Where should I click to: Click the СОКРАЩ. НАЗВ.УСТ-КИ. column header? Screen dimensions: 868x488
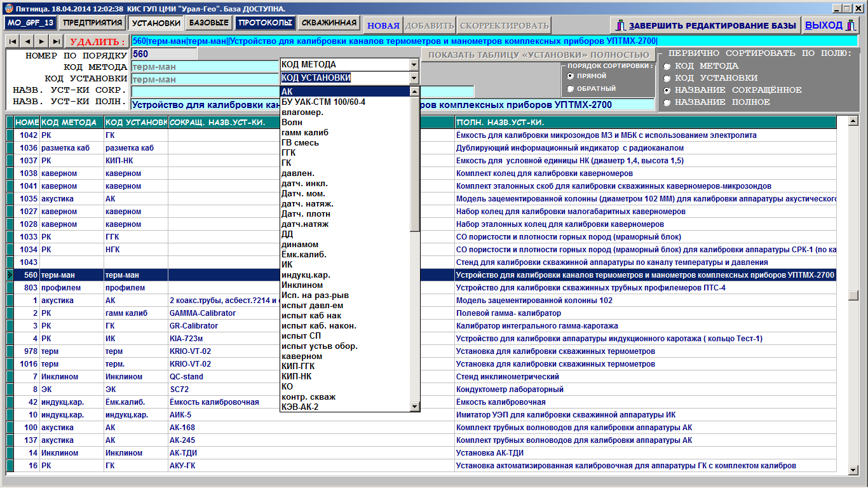click(224, 122)
